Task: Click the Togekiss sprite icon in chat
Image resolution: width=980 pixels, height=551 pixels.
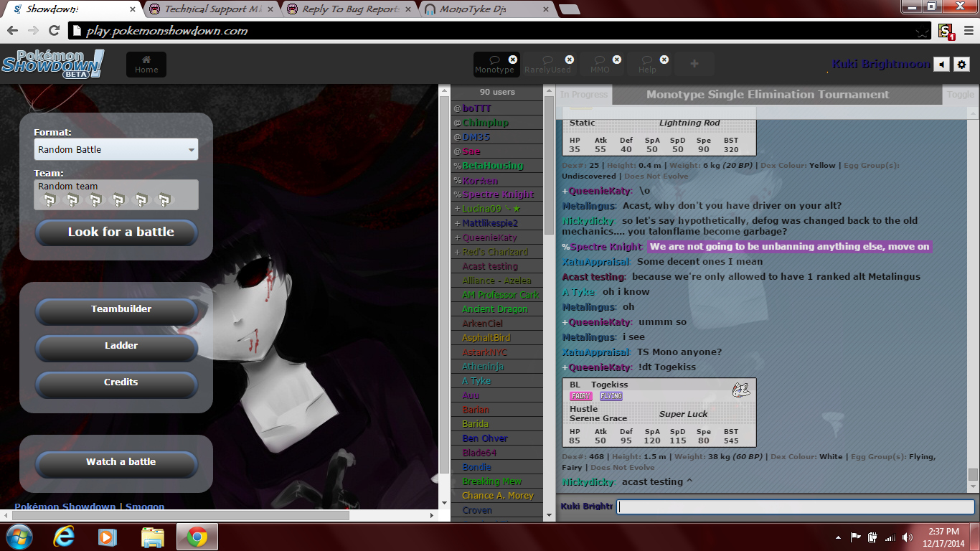Action: click(741, 390)
